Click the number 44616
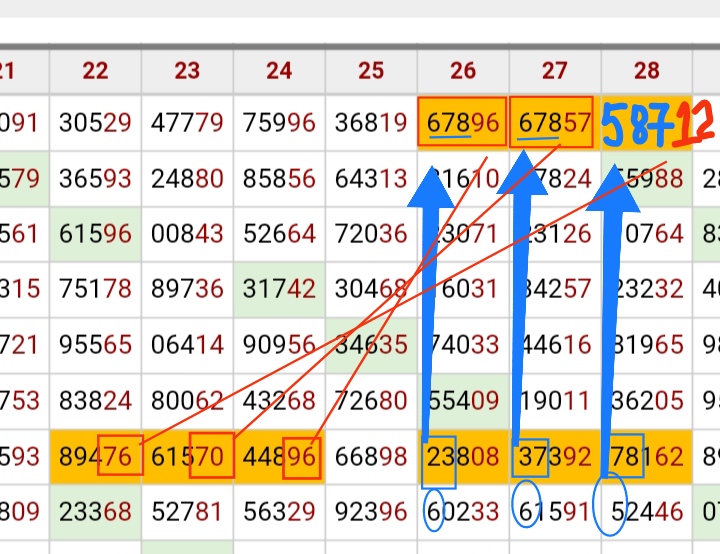This screenshot has height=554, width=720. coord(555,345)
